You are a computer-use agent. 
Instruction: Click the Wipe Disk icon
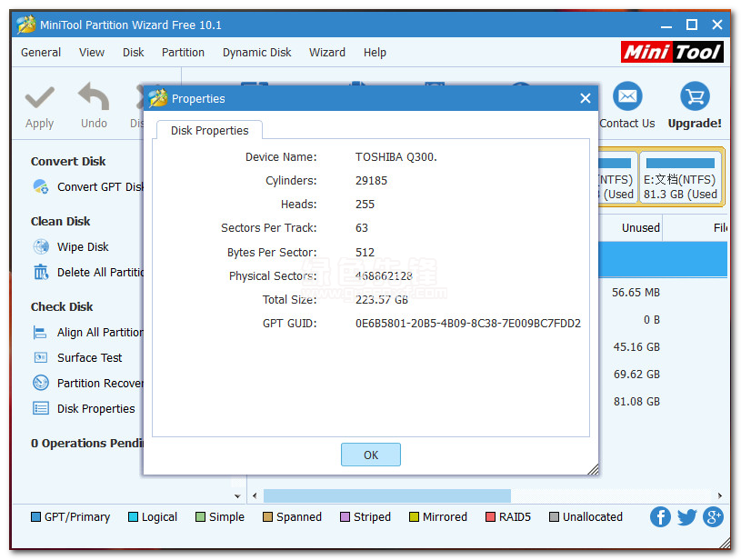[x=41, y=246]
